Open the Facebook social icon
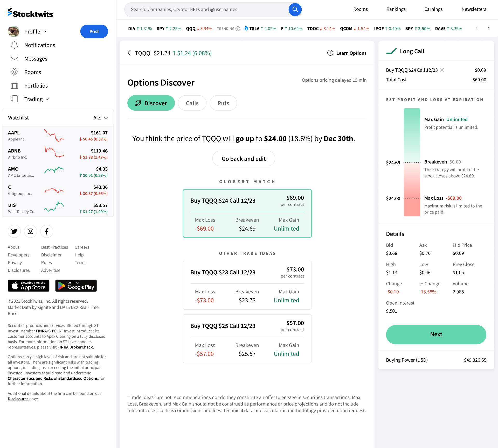Viewport: 498px width, 448px height. click(47, 231)
